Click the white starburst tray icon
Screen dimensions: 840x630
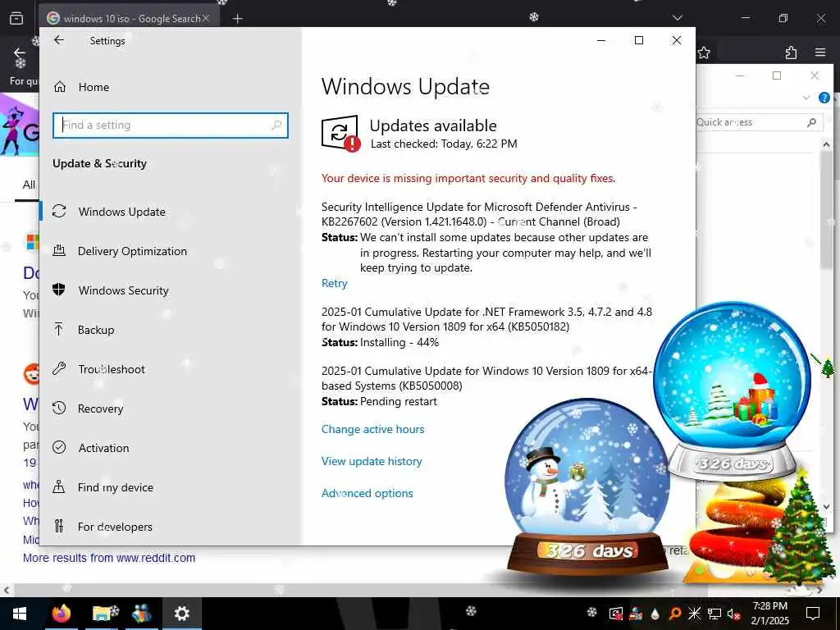click(x=694, y=614)
